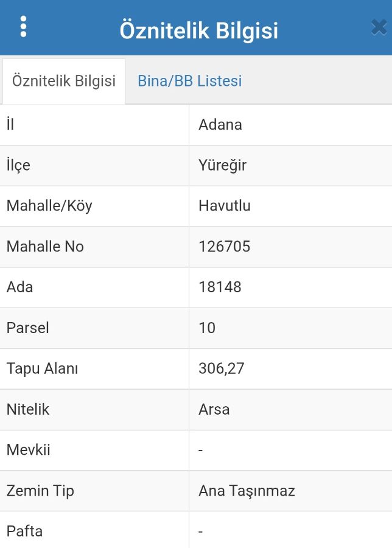The image size is (392, 548).
Task: Click the Pafta row label
Action: coord(24,531)
